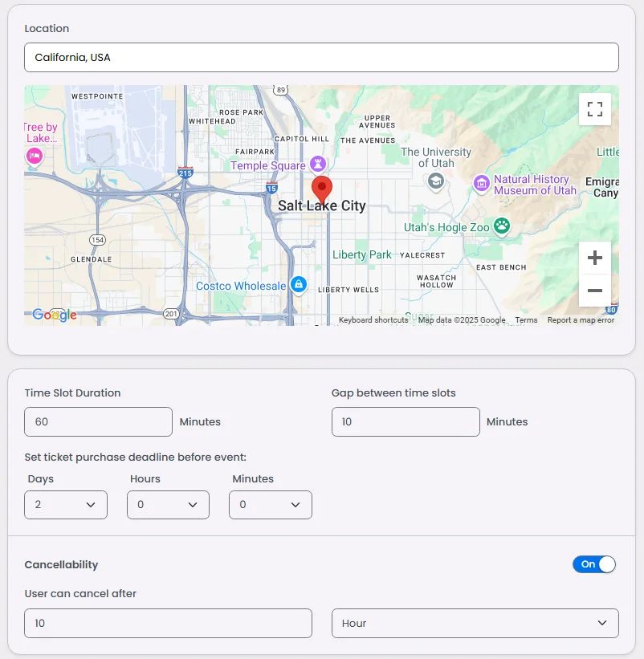Open the Days deadline dropdown
644x659 pixels.
pos(66,504)
